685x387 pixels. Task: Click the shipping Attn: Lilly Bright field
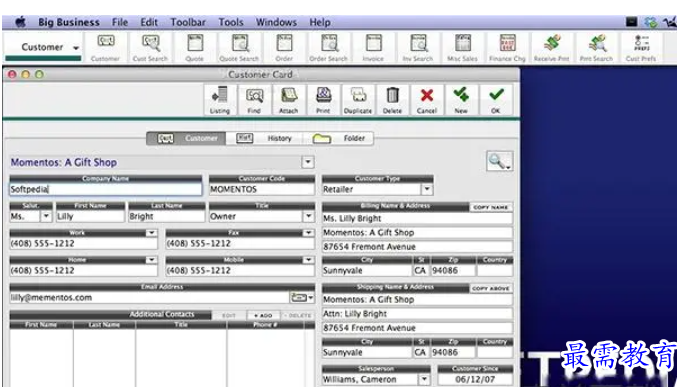pyautogui.click(x=417, y=314)
